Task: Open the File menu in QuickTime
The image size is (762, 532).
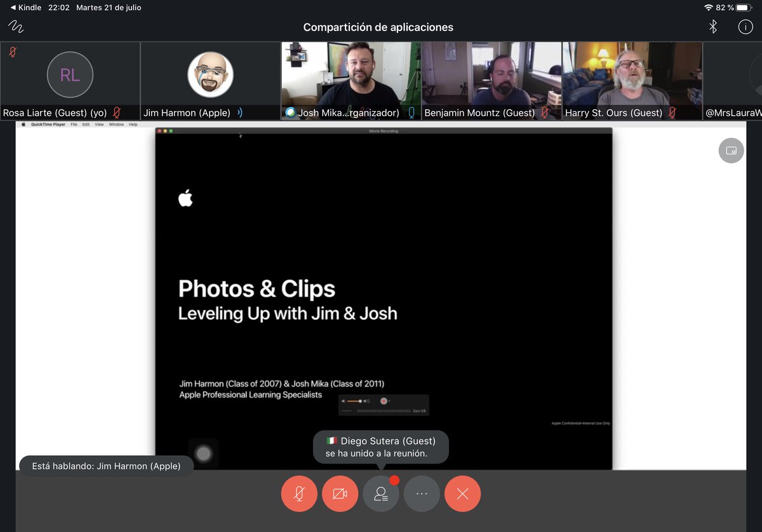Action: [74, 124]
